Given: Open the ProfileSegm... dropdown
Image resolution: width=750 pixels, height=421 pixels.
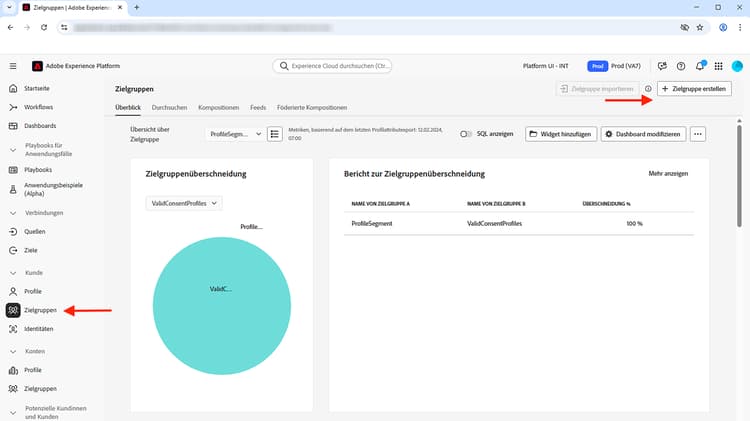Looking at the screenshot, I should (235, 134).
